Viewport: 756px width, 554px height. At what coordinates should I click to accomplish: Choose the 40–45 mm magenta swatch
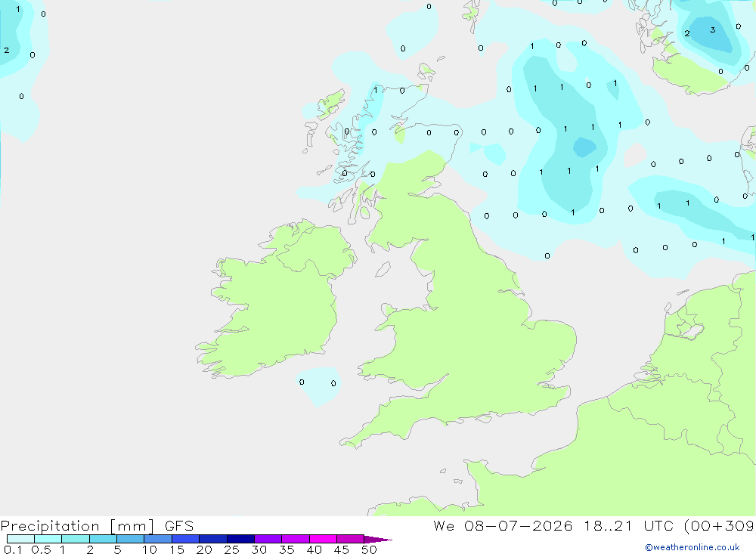[323, 539]
